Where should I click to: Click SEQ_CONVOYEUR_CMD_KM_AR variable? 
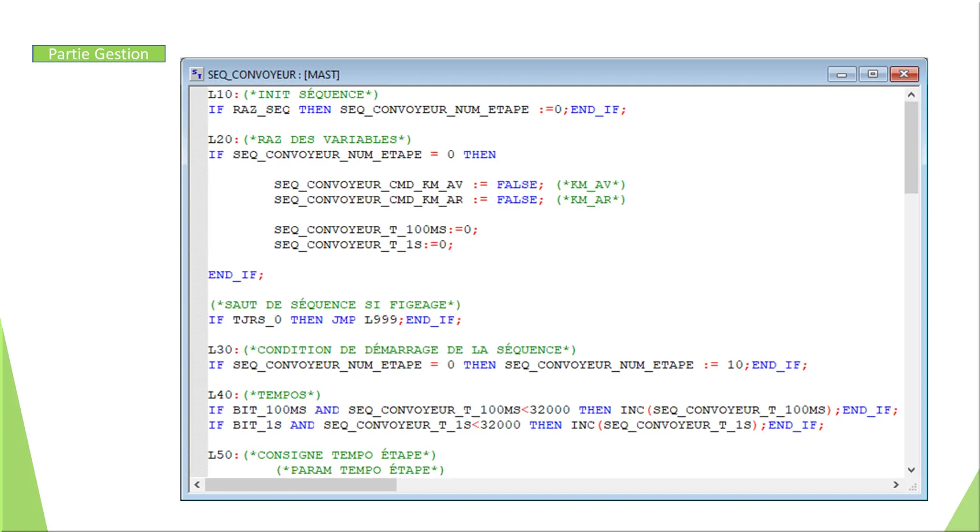pos(368,199)
